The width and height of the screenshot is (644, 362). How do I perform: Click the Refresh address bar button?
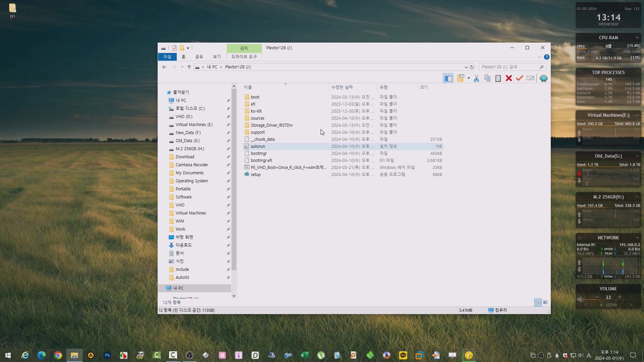click(x=472, y=67)
